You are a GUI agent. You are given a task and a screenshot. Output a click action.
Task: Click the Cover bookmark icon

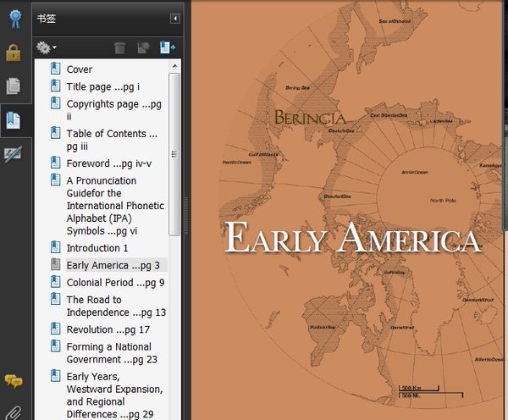[x=56, y=69]
